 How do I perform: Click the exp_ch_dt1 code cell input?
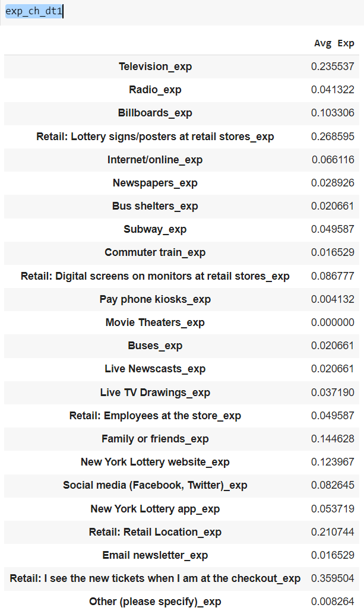coord(182,12)
